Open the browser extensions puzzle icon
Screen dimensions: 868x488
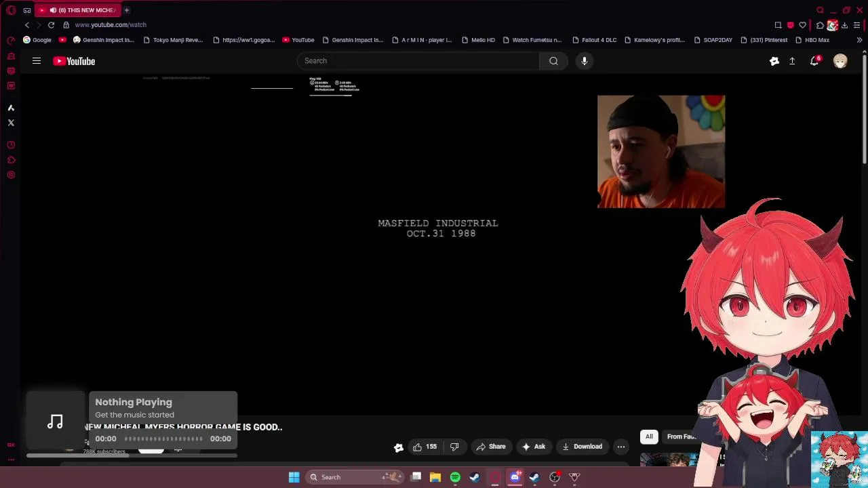(x=820, y=25)
